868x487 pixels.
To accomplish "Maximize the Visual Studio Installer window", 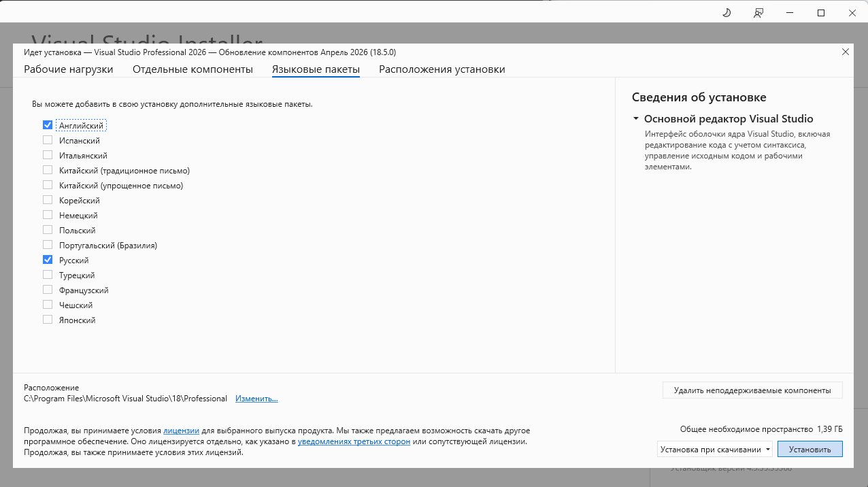I will (x=821, y=12).
